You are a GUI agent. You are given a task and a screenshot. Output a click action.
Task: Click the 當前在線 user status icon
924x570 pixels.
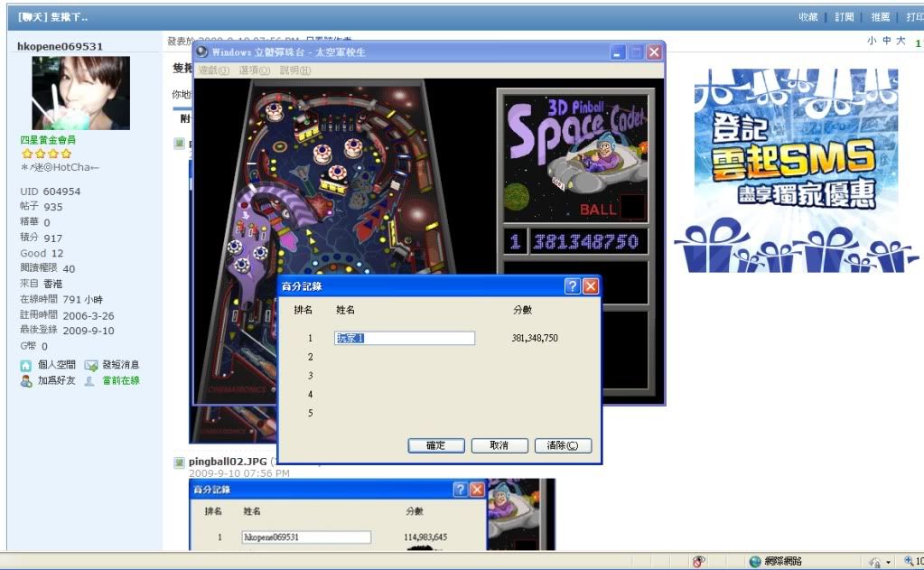(x=89, y=381)
